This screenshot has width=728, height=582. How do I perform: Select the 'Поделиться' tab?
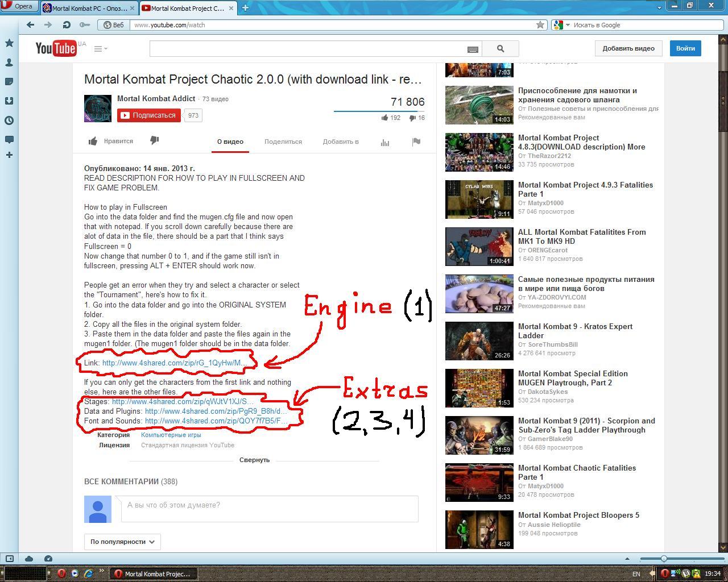(283, 142)
